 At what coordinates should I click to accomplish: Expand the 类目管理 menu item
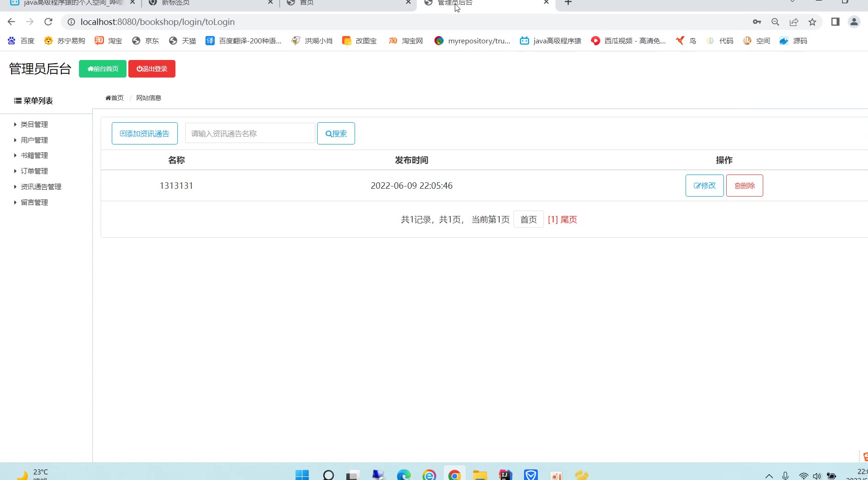tap(34, 125)
